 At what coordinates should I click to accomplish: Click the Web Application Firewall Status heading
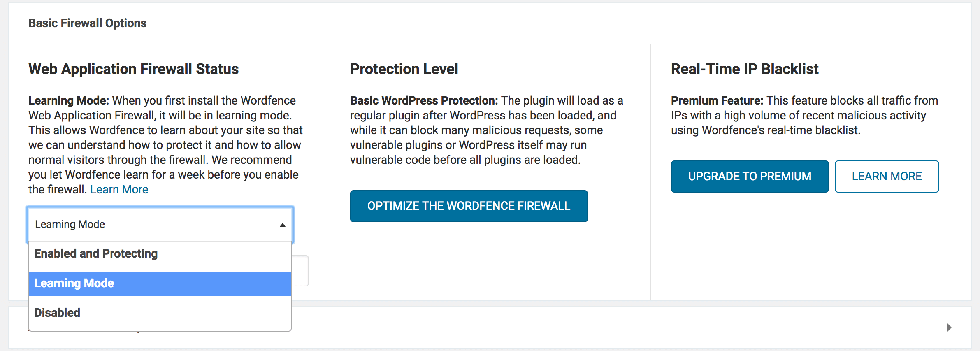[x=133, y=69]
